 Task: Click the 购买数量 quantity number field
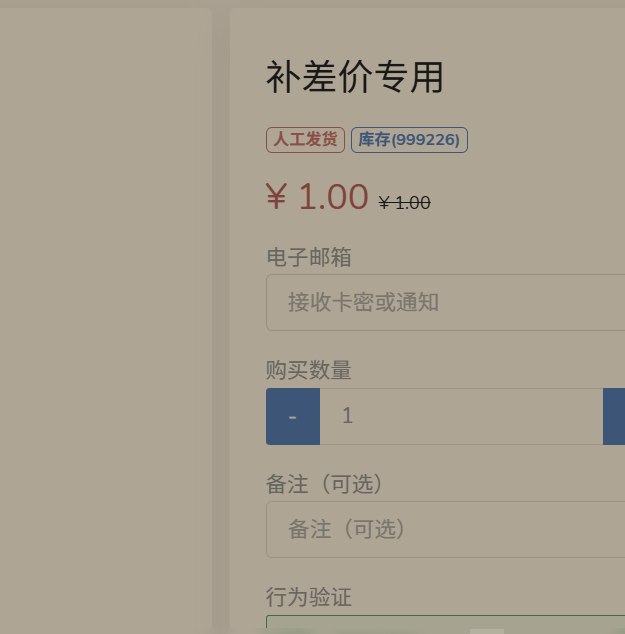tap(461, 416)
